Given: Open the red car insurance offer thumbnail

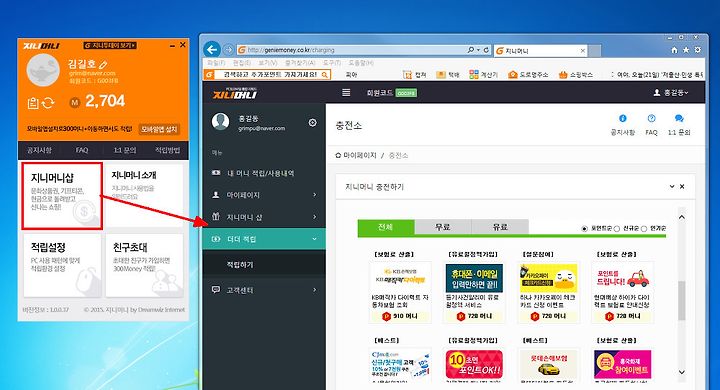Looking at the screenshot, I should (x=622, y=278).
